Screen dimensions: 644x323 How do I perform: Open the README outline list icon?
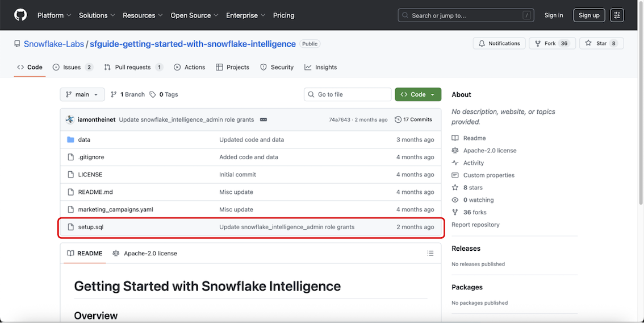coord(430,253)
